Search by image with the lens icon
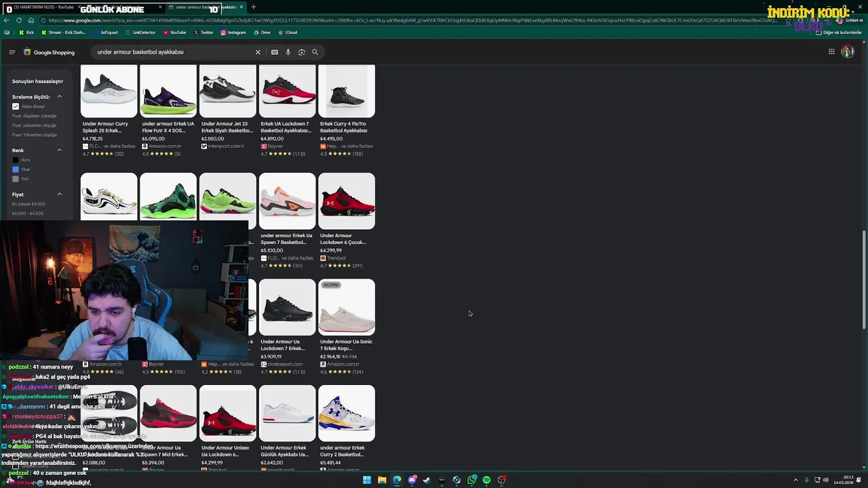Viewport: 868px width, 488px height. point(302,52)
